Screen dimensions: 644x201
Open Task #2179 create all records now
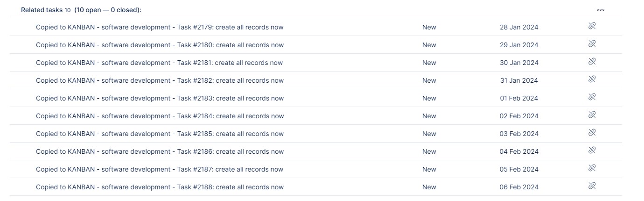click(160, 27)
